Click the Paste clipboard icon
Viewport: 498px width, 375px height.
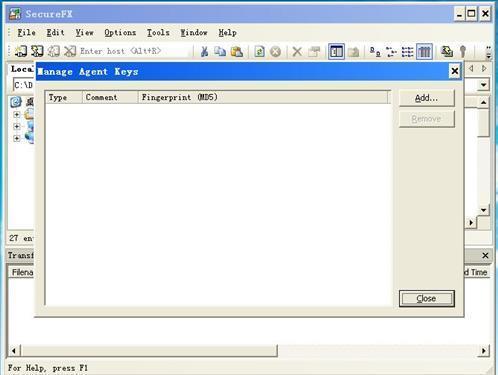coord(237,51)
